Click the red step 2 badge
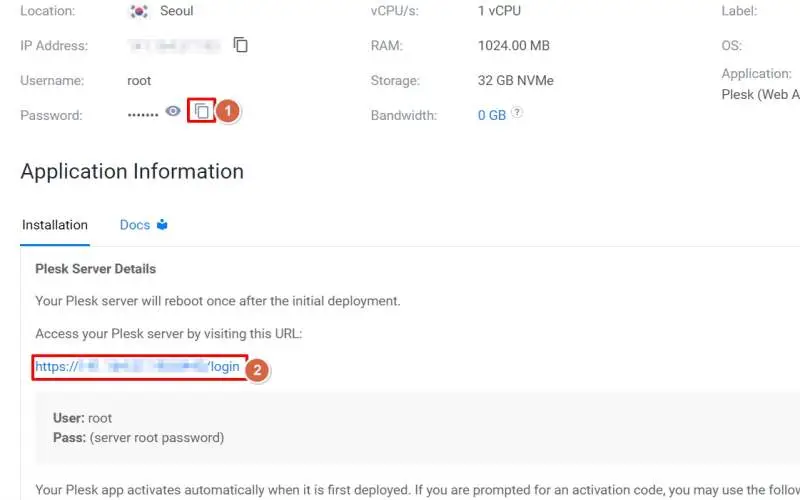Screen dimensions: 800x500 [257, 369]
